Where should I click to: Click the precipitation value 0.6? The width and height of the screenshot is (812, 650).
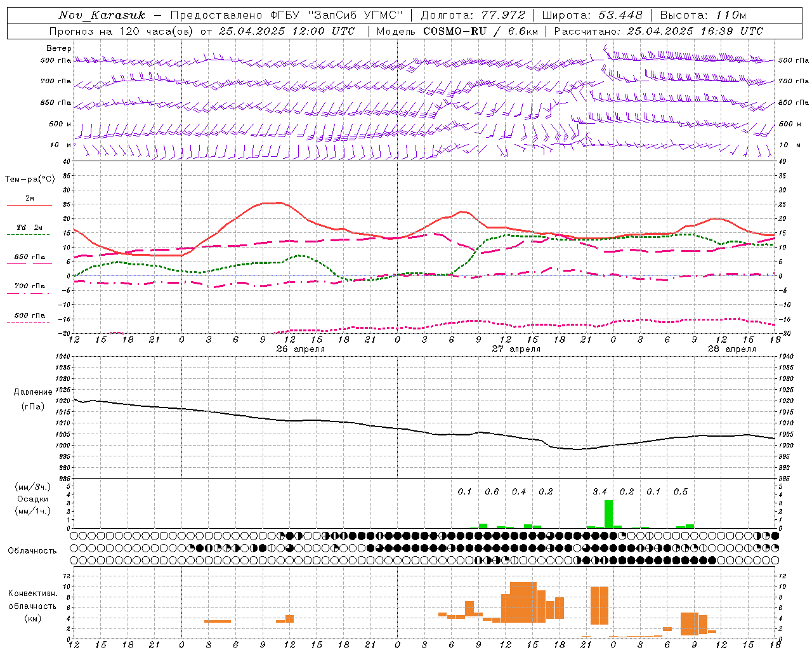coord(492,491)
